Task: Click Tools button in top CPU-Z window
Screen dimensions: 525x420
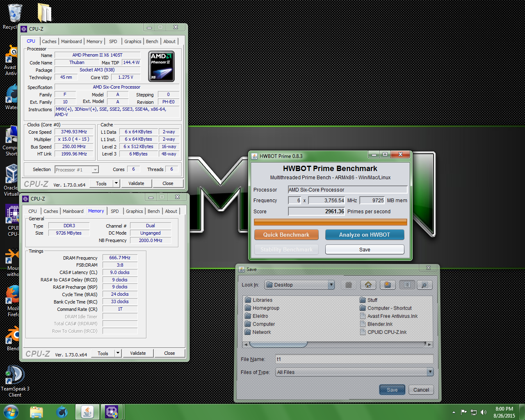Action: (101, 183)
